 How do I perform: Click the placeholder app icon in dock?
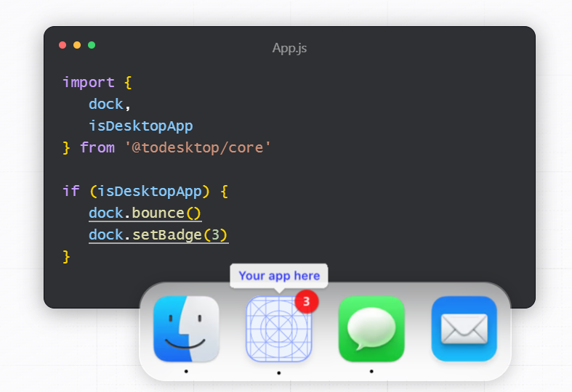pos(278,329)
